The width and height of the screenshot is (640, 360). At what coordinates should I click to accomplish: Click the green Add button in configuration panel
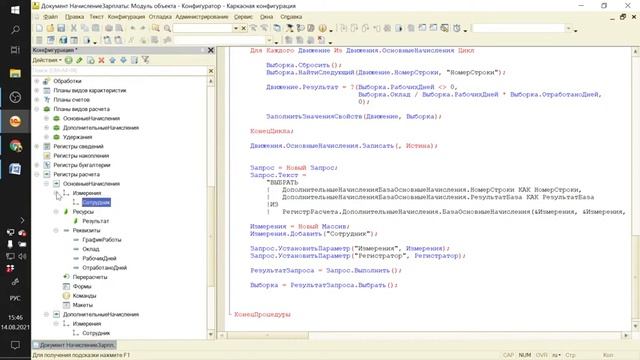pos(69,60)
